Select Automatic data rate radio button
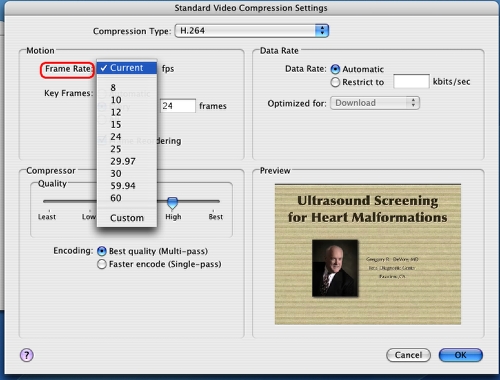 click(335, 69)
